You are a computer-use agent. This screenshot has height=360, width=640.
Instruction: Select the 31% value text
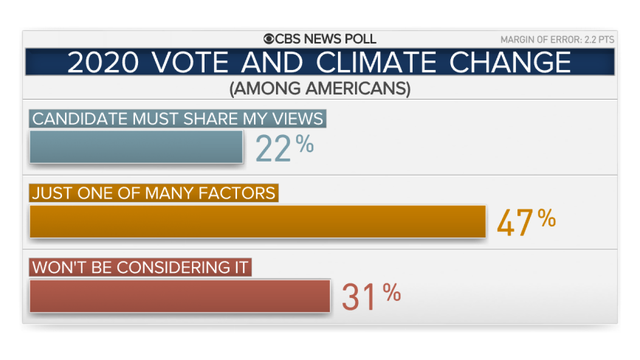point(371,297)
